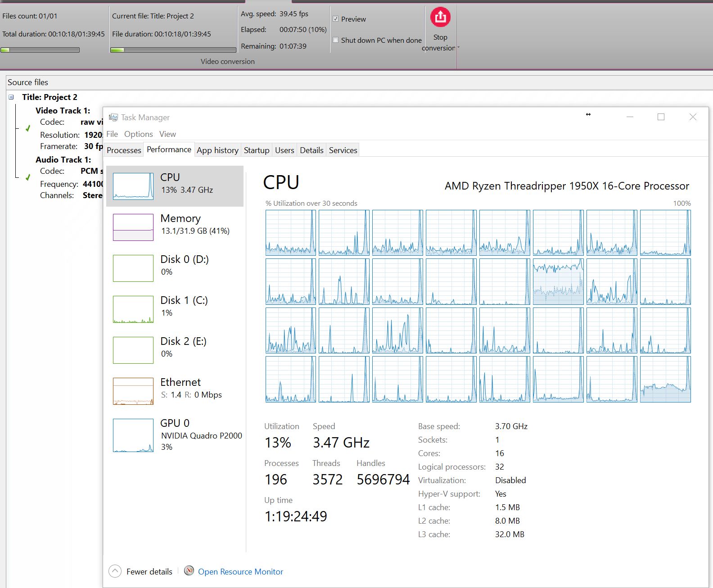Image resolution: width=713 pixels, height=588 pixels.
Task: Click the Processes count 196
Action: pos(276,479)
